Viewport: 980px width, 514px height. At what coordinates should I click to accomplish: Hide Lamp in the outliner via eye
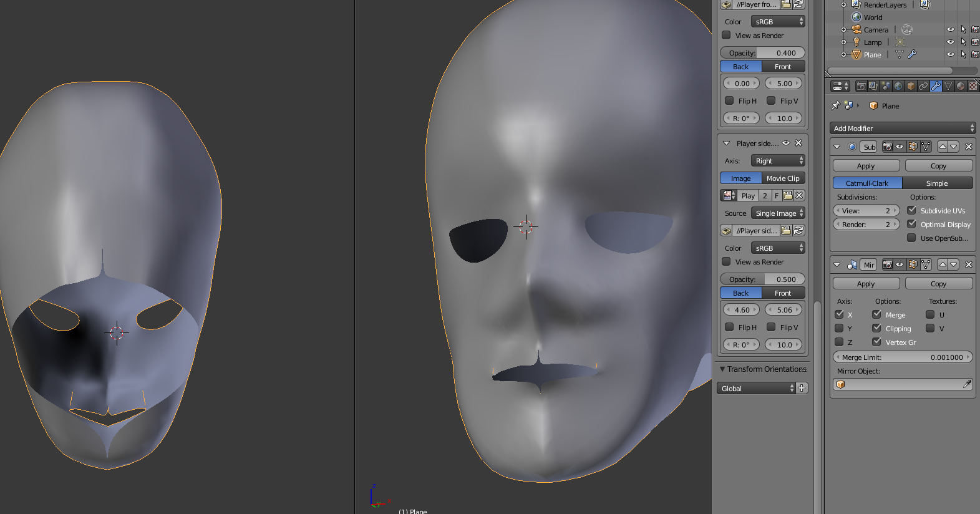950,42
